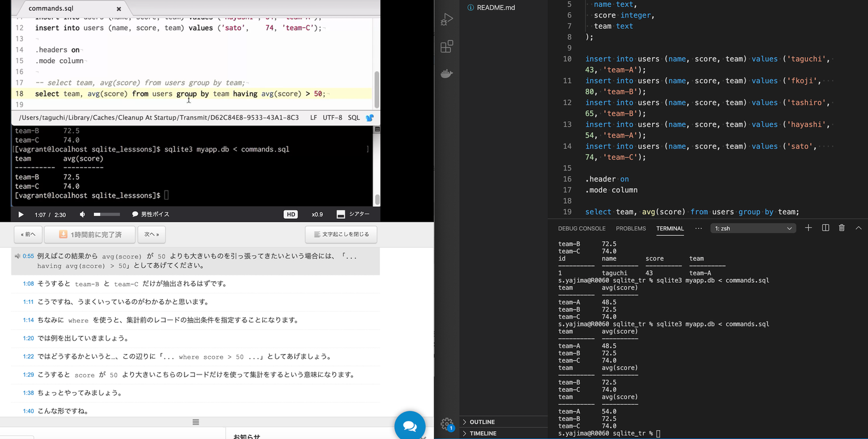Toggle theater mode (シアター)

(353, 215)
